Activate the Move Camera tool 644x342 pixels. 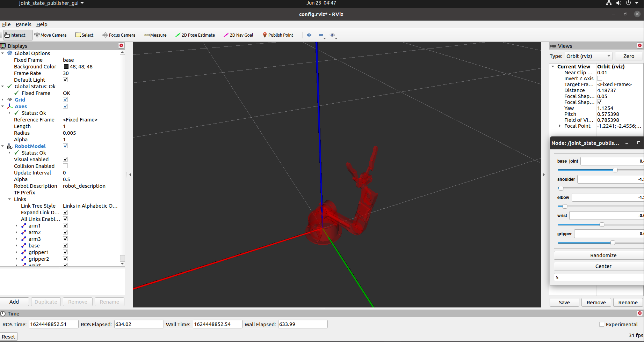click(x=50, y=35)
